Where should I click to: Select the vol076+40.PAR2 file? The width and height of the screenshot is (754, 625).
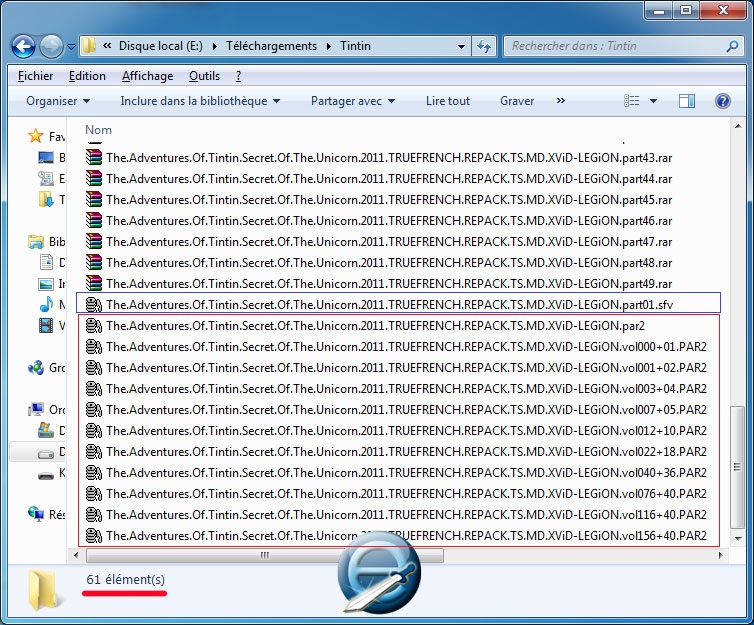click(396, 494)
